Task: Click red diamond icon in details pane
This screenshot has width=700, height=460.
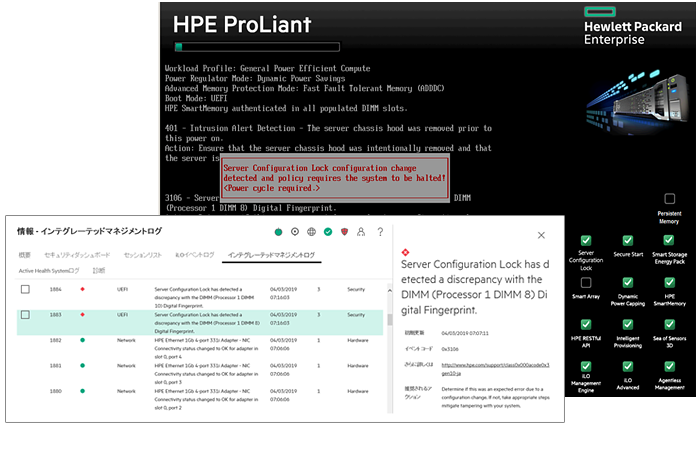Action: tap(405, 252)
